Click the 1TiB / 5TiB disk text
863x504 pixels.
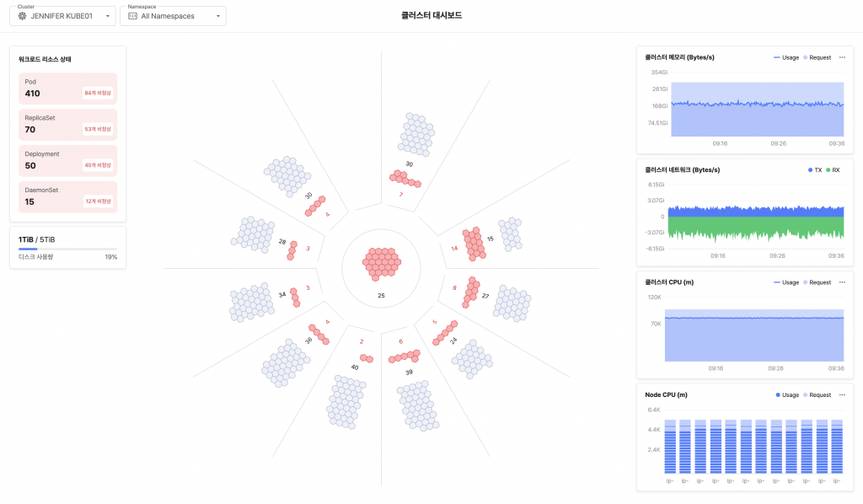(x=37, y=239)
